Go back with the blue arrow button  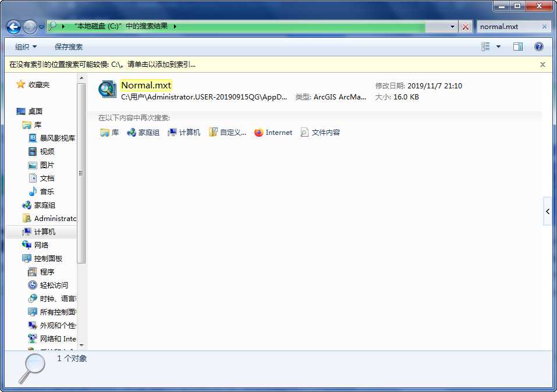click(x=13, y=27)
